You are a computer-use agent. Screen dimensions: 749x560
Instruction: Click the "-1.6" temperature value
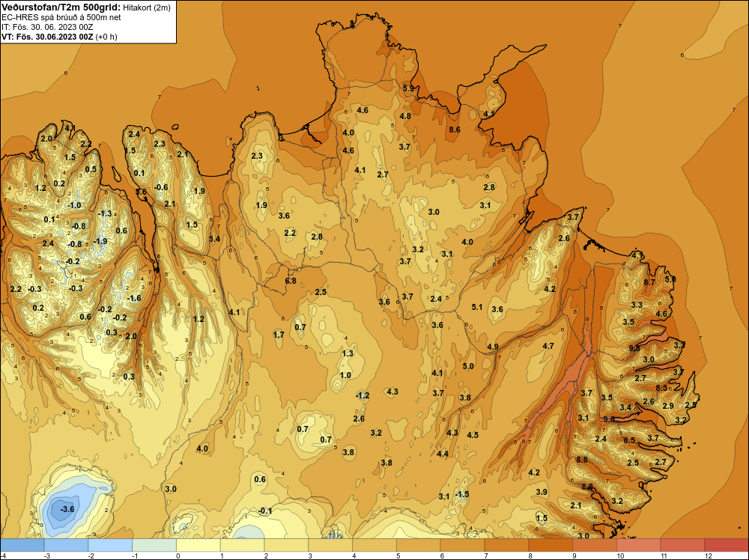tap(134, 298)
